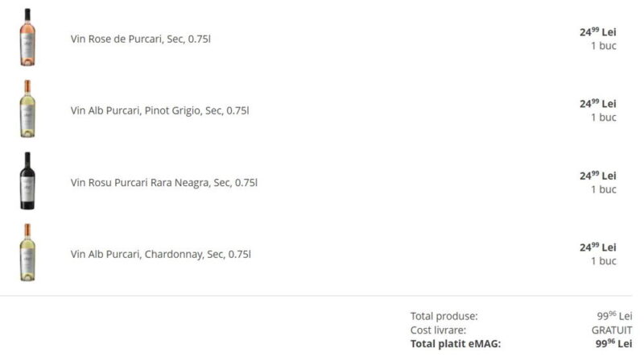The height and width of the screenshot is (357, 644).
Task: Click the Chardonnay 1 buc quantity
Action: click(603, 261)
